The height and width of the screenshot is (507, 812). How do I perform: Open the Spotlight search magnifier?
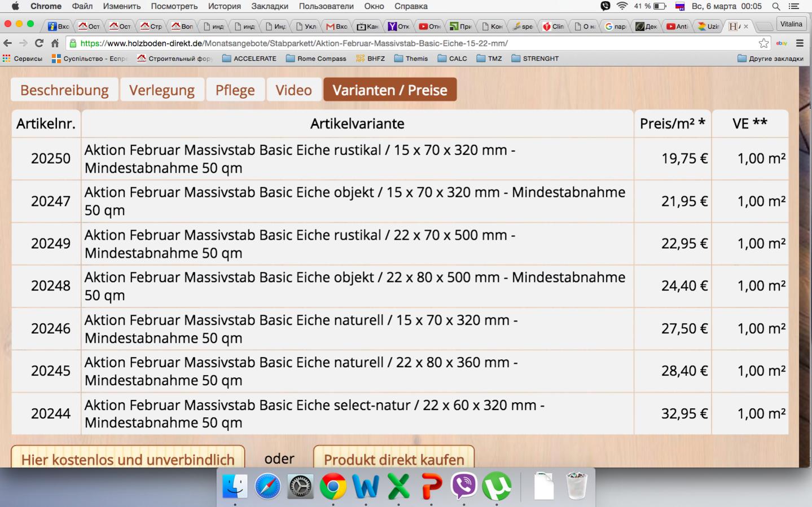tap(776, 6)
